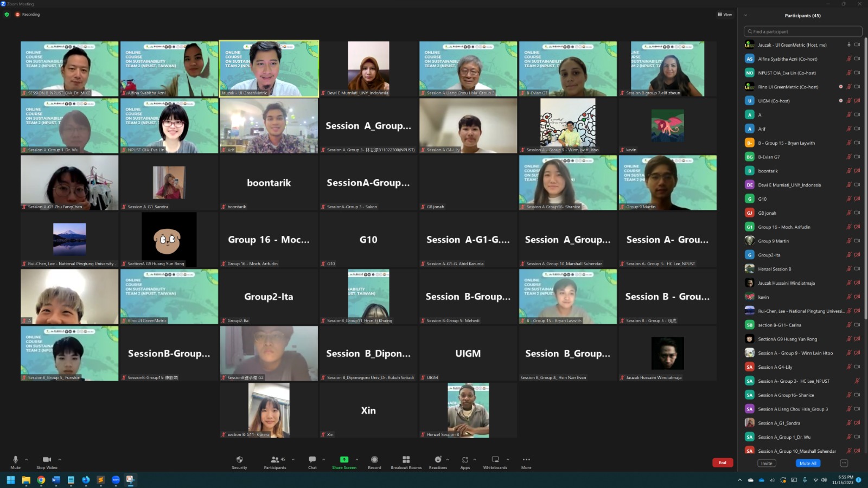Open the Reactions icon
The width and height of the screenshot is (868, 488).
438,460
